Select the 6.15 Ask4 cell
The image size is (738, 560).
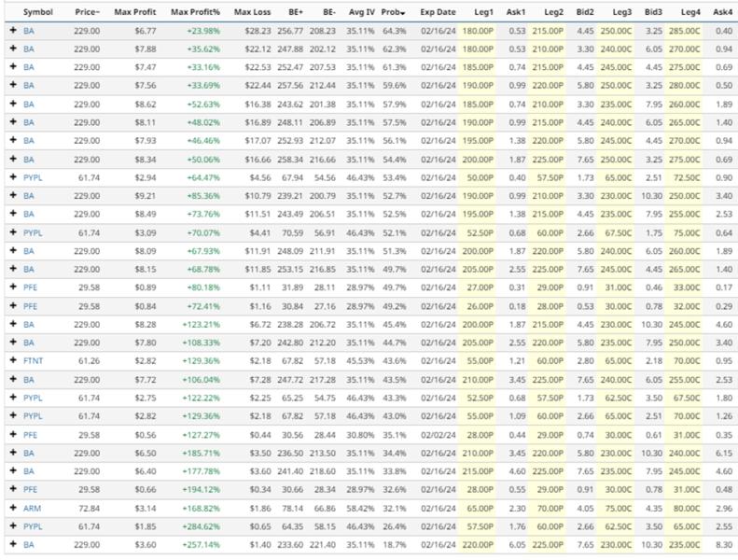pos(724,453)
